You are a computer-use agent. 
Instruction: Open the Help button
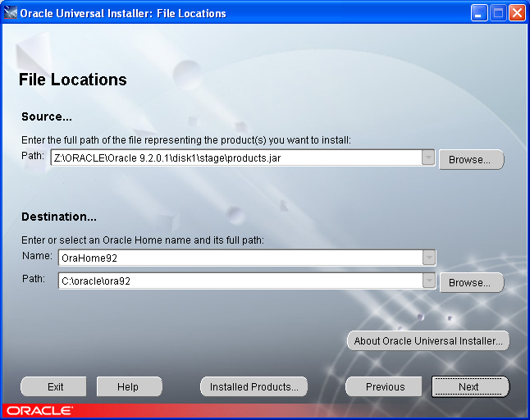point(129,386)
